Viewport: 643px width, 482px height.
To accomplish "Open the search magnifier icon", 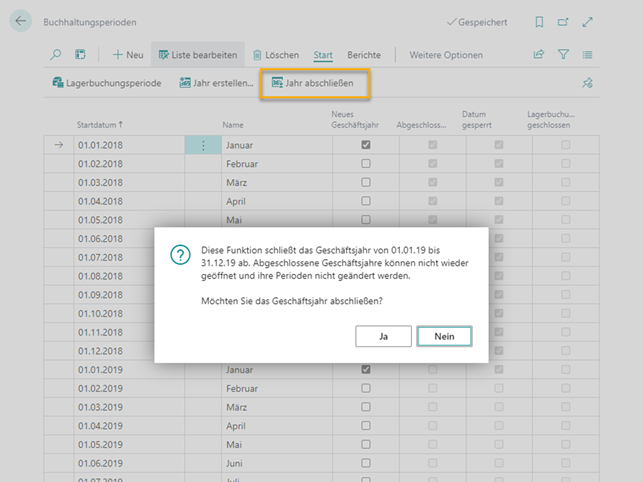I will 56,55.
